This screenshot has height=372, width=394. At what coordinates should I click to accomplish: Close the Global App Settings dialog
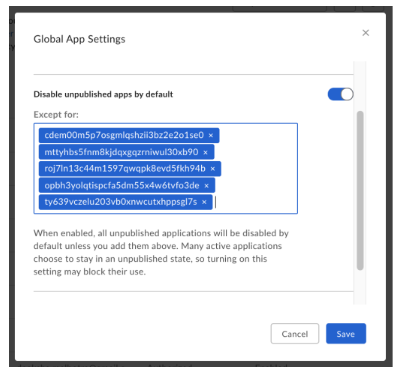tap(366, 33)
